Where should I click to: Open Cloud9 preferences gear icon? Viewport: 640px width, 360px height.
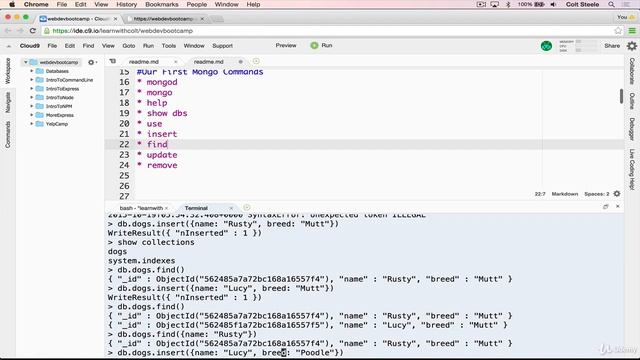[x=632, y=46]
